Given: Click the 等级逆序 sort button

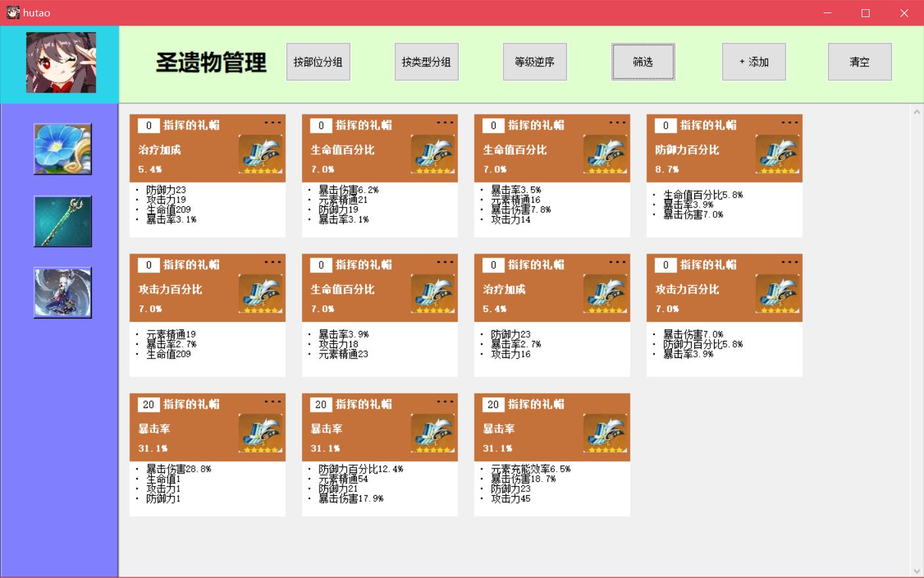Looking at the screenshot, I should point(535,61).
